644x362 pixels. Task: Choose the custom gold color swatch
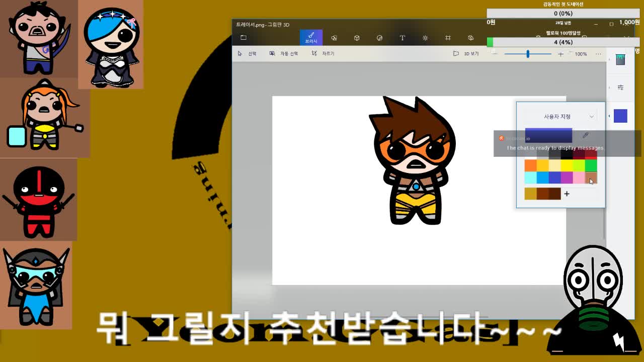click(531, 194)
